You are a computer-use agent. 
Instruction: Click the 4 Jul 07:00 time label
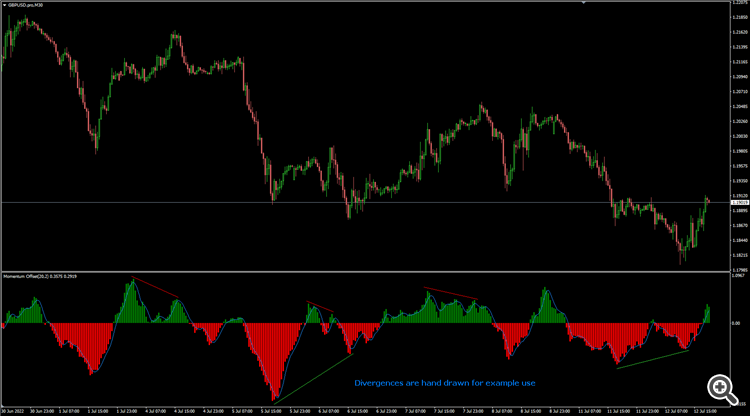click(x=155, y=411)
